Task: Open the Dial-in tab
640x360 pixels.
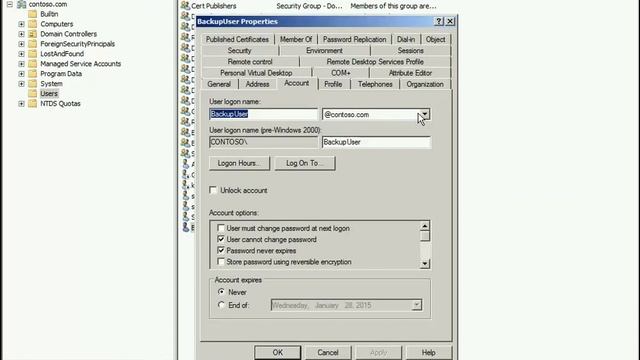Action: 406,40
